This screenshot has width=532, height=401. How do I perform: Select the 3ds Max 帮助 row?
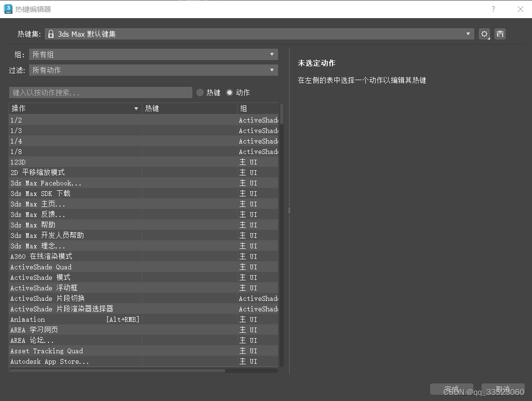coord(143,225)
